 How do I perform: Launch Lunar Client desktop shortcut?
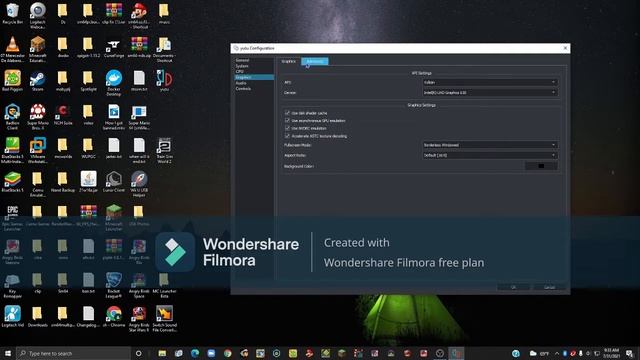[114, 182]
